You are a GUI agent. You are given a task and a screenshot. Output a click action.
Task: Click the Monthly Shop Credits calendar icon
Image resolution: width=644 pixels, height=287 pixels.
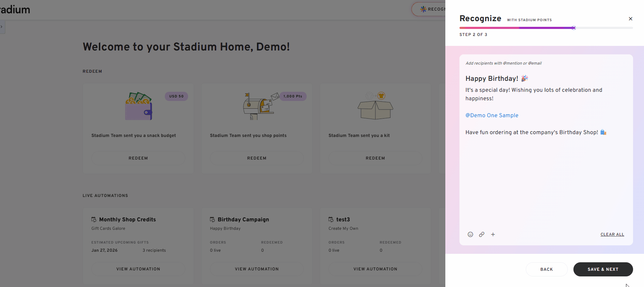tap(94, 220)
